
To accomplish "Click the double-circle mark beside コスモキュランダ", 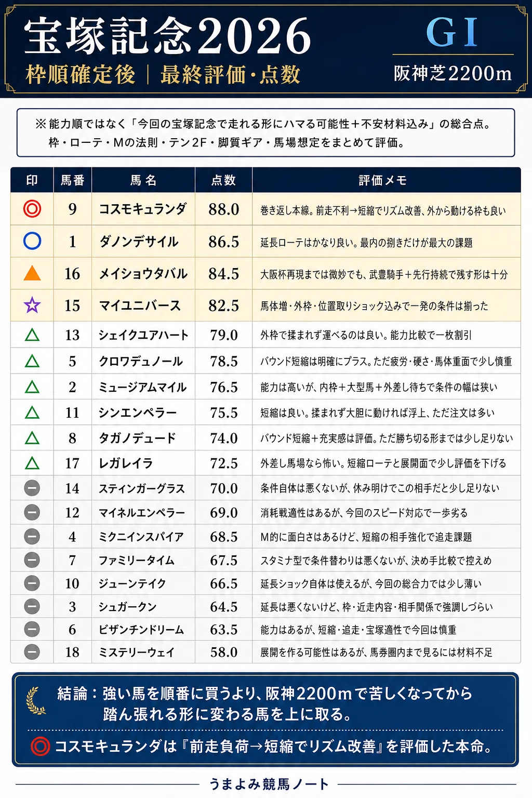I will coord(32,209).
